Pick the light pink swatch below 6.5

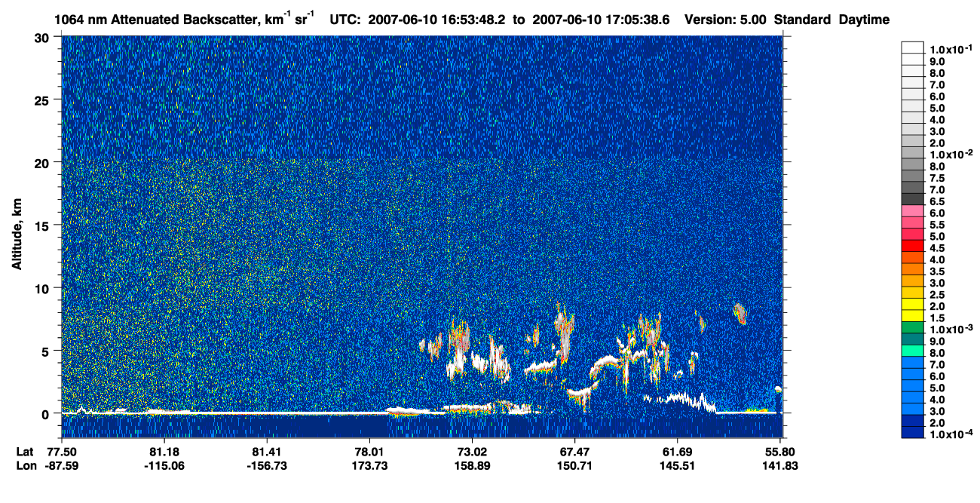click(x=913, y=210)
